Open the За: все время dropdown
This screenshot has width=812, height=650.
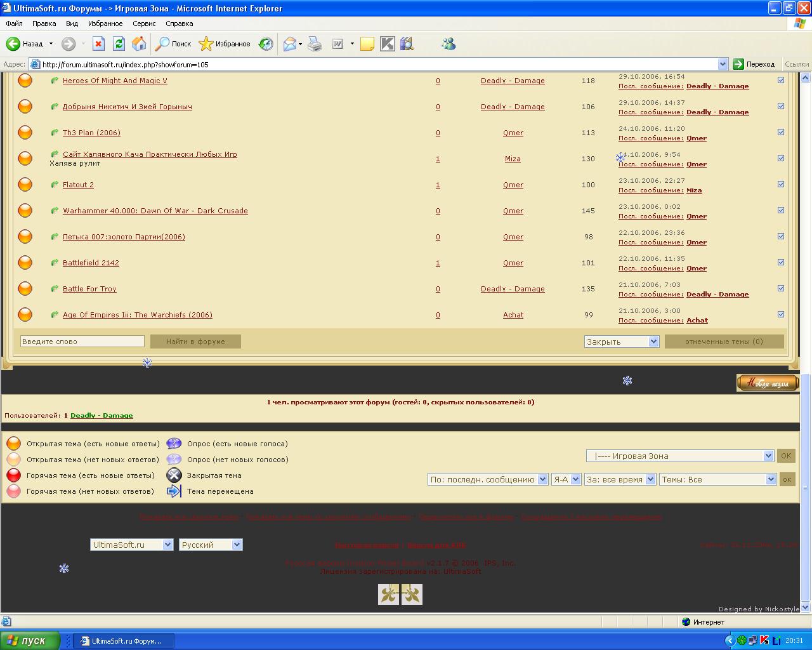coord(620,479)
